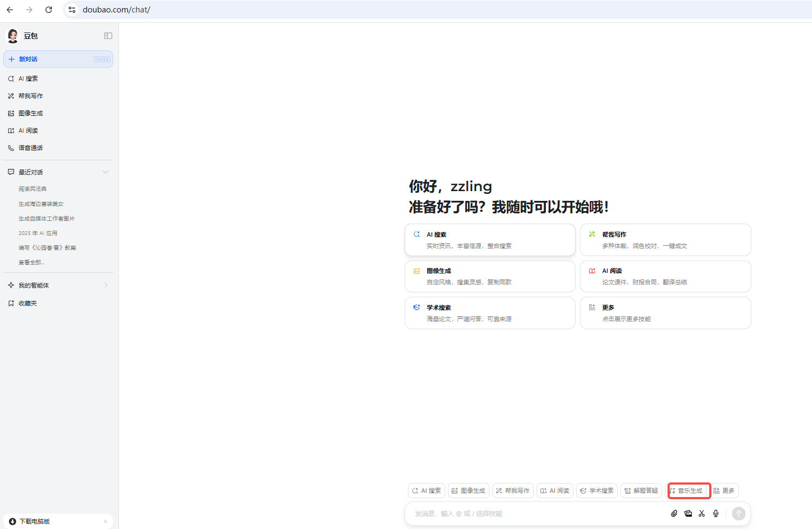
Task: Reload the doubao.com page
Action: pyautogui.click(x=49, y=10)
